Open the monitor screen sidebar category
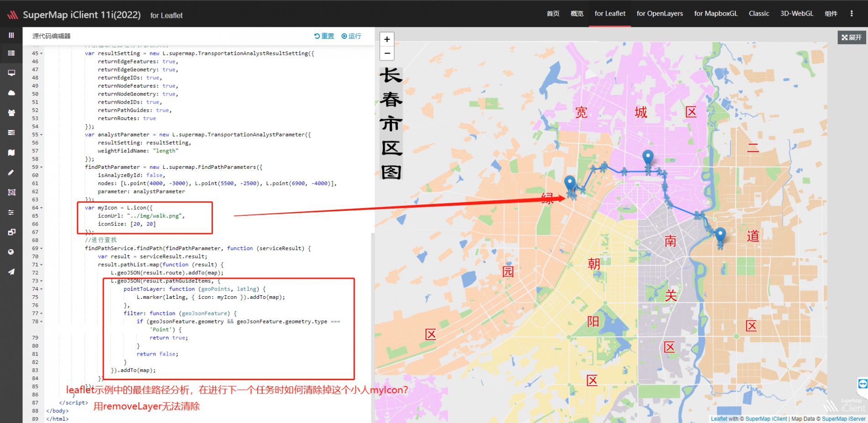 point(11,73)
